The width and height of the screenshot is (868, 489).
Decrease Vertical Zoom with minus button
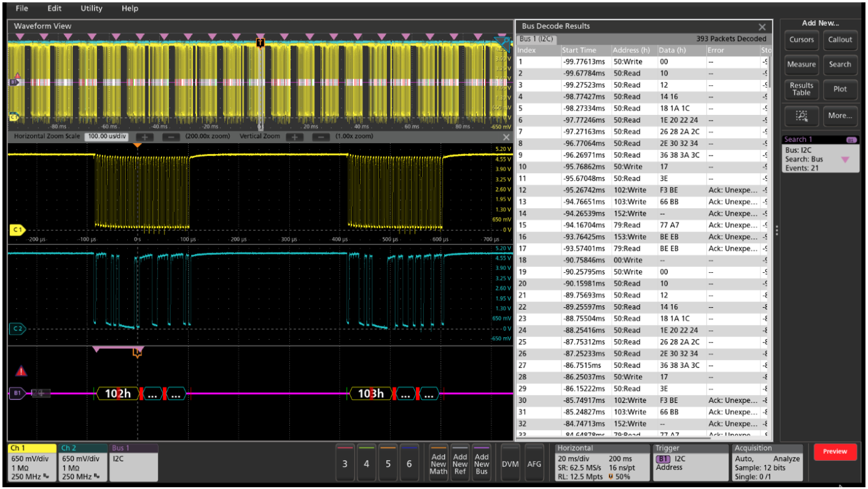click(x=320, y=136)
